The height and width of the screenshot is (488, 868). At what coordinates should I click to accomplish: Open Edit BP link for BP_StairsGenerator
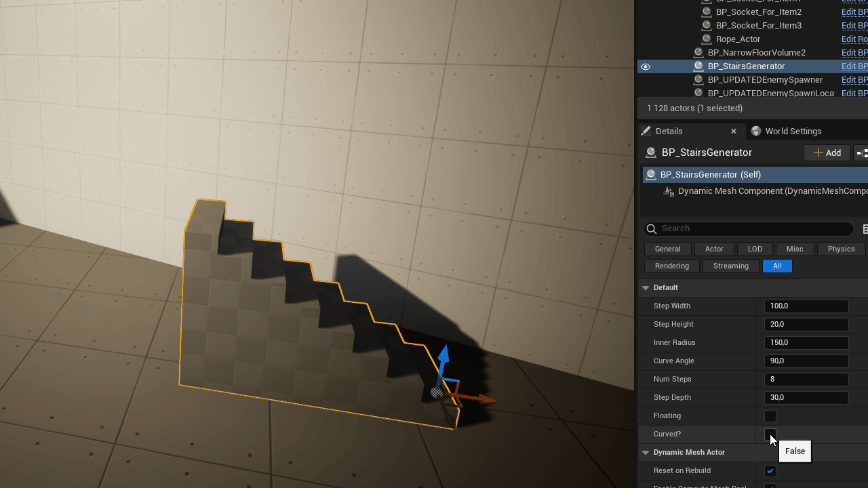pos(854,66)
